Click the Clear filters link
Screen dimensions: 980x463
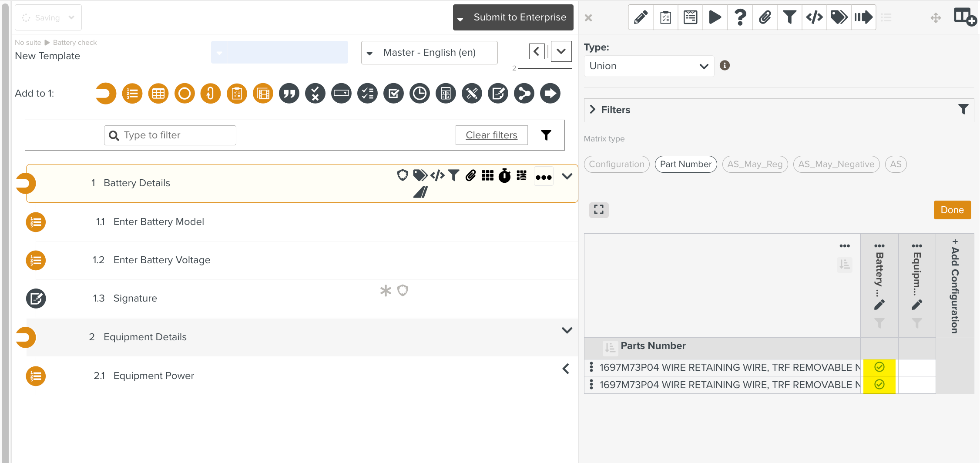click(x=491, y=135)
